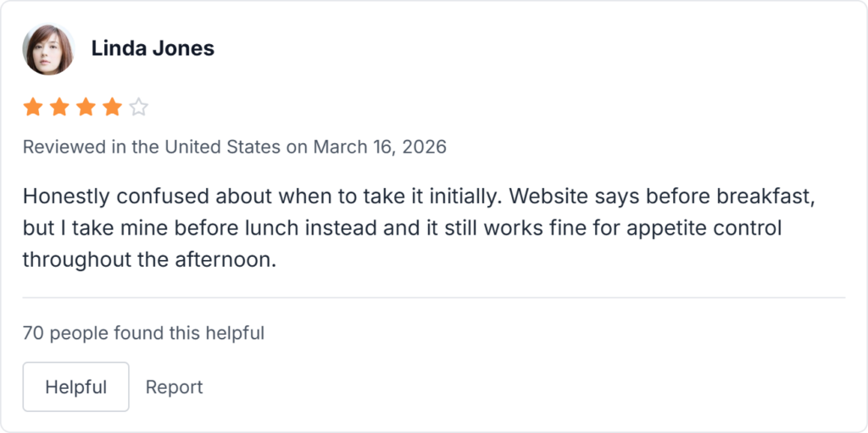Click the third orange star
The width and height of the screenshot is (868, 433).
tap(86, 108)
